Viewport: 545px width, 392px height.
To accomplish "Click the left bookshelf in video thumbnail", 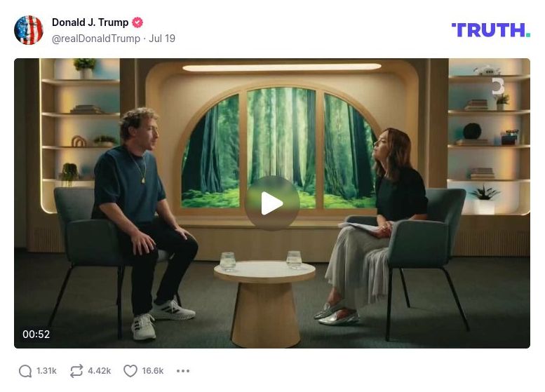I will coord(81,135).
